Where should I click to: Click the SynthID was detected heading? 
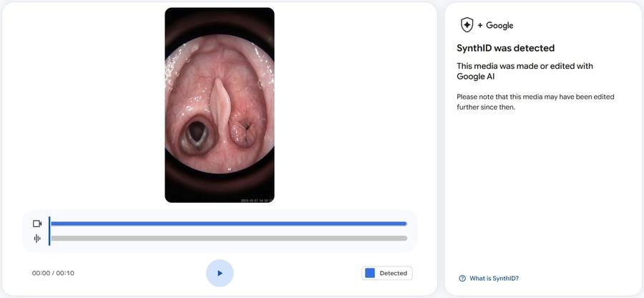click(x=506, y=48)
